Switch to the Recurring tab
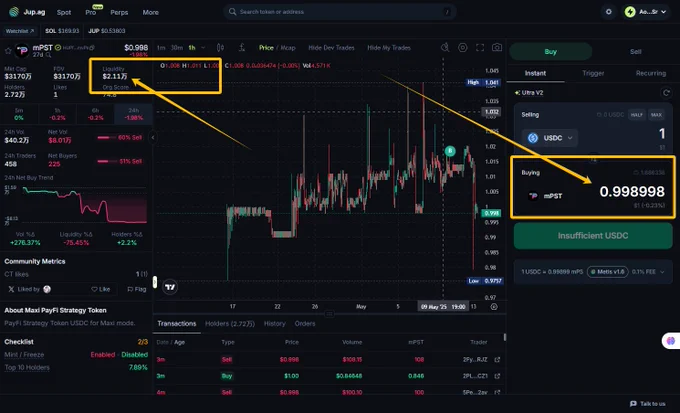 [651, 73]
